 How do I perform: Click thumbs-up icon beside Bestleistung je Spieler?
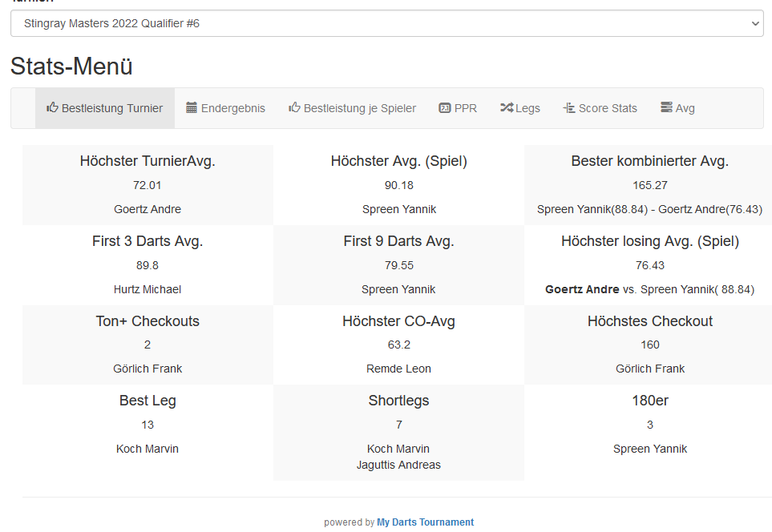pyautogui.click(x=294, y=107)
